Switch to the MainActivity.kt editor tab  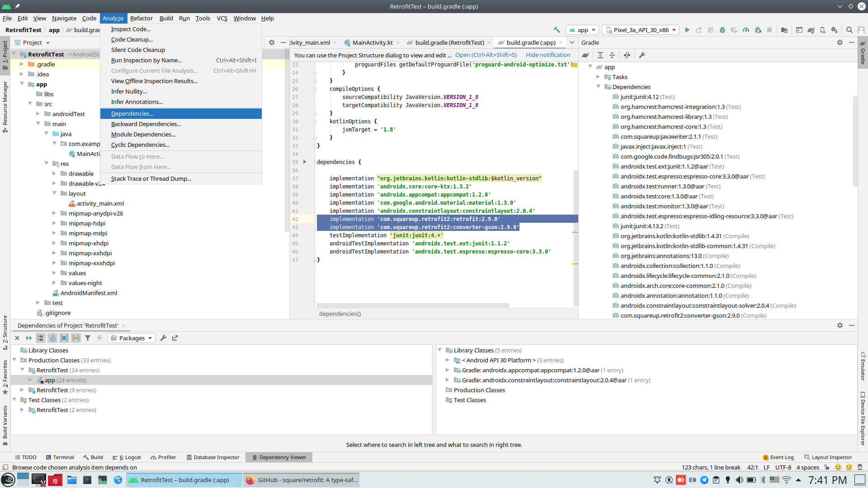pos(372,42)
